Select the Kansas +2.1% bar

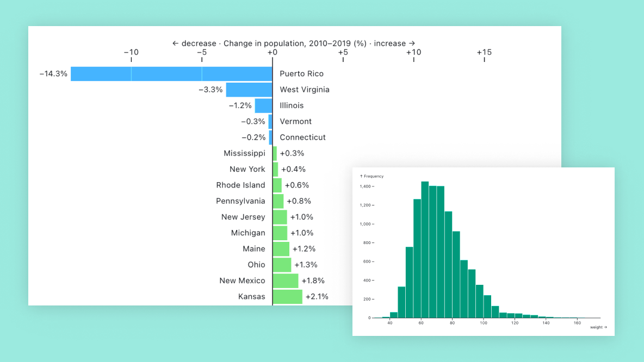point(287,296)
